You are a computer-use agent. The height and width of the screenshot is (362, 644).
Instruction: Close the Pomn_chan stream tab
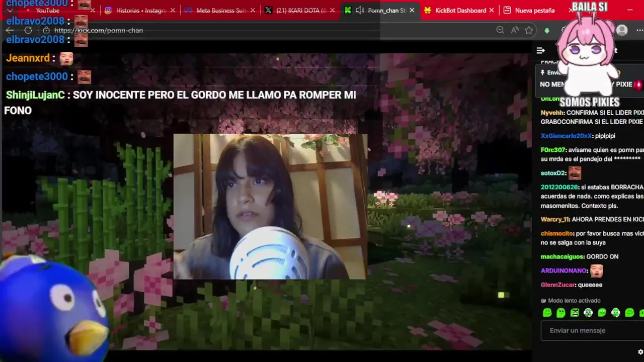(x=412, y=10)
